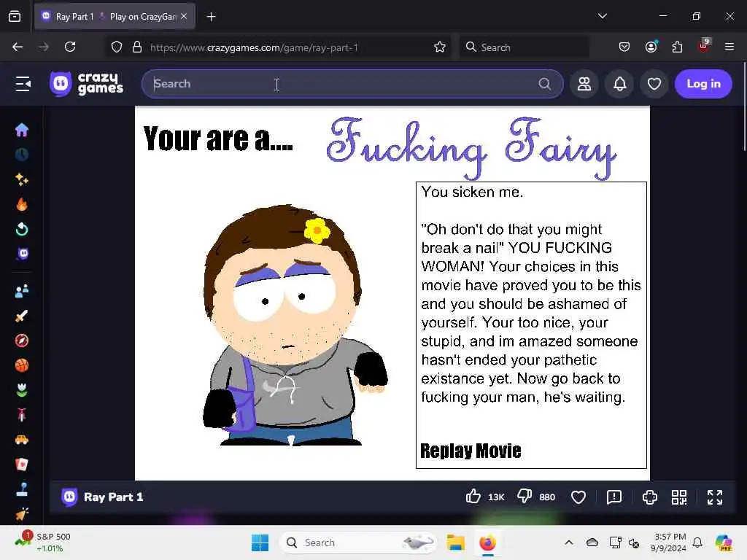Click the game controls puzzle-cross icon

650,497
